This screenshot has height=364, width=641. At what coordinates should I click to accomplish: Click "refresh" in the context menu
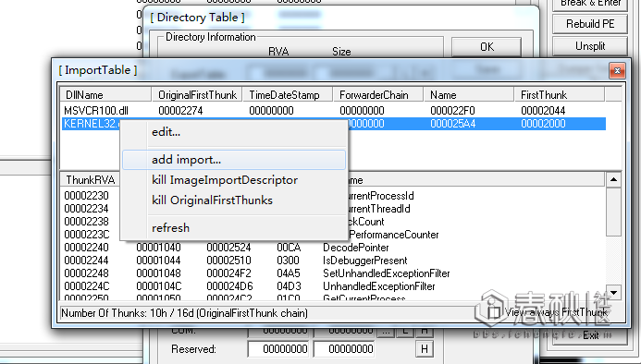pos(170,228)
